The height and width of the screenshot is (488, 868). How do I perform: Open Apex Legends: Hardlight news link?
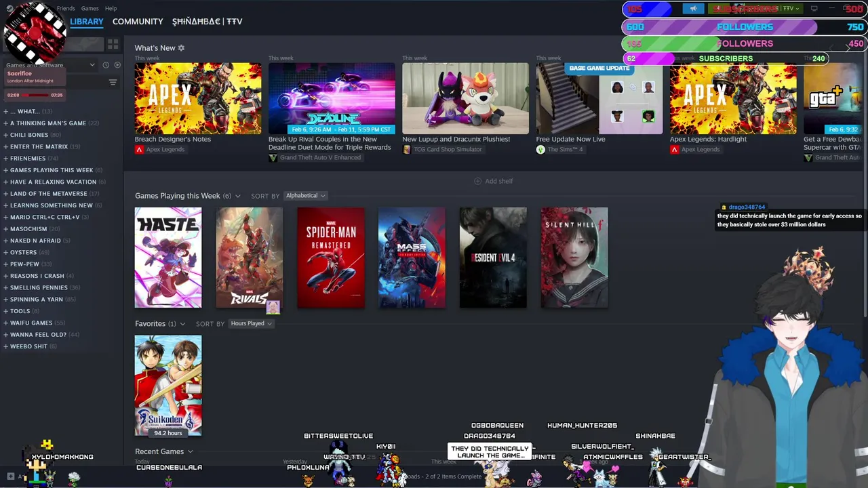[x=708, y=139]
